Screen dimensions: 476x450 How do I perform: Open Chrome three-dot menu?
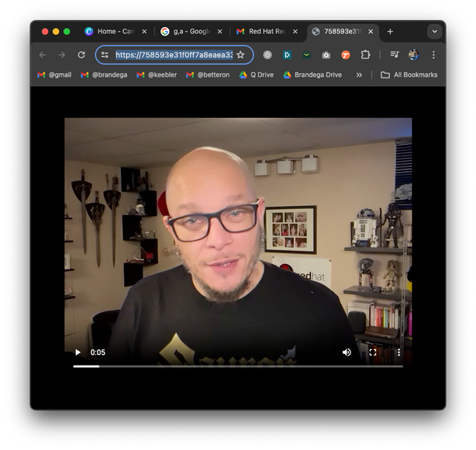(433, 55)
